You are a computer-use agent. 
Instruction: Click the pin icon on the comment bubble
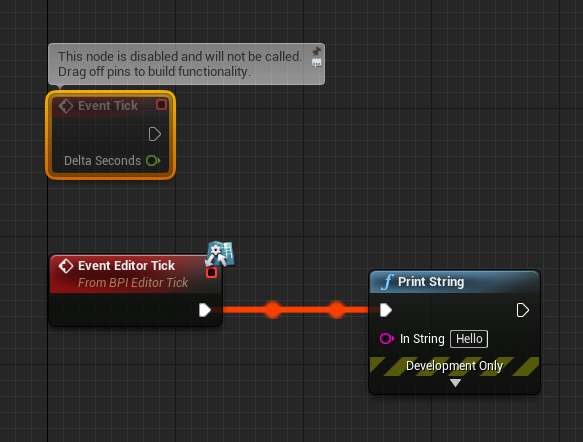click(x=316, y=51)
